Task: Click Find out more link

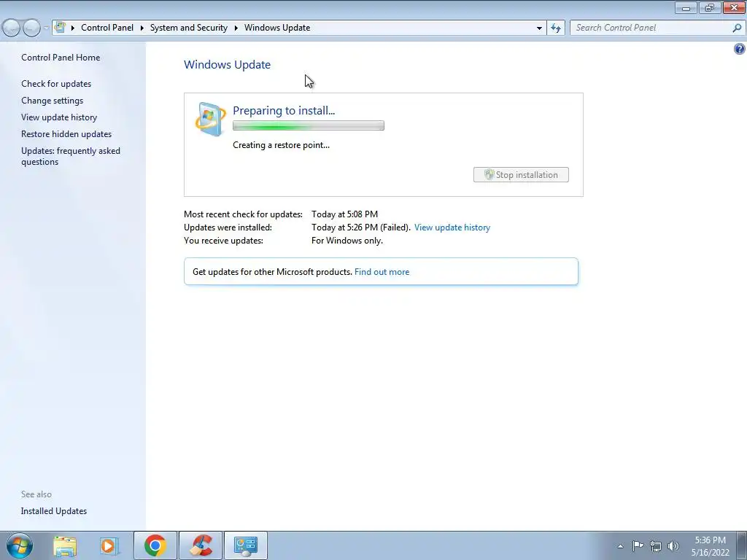Action: coord(382,272)
